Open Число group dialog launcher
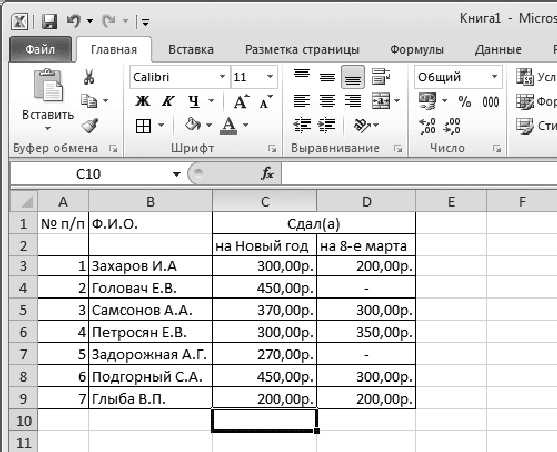 click(497, 149)
